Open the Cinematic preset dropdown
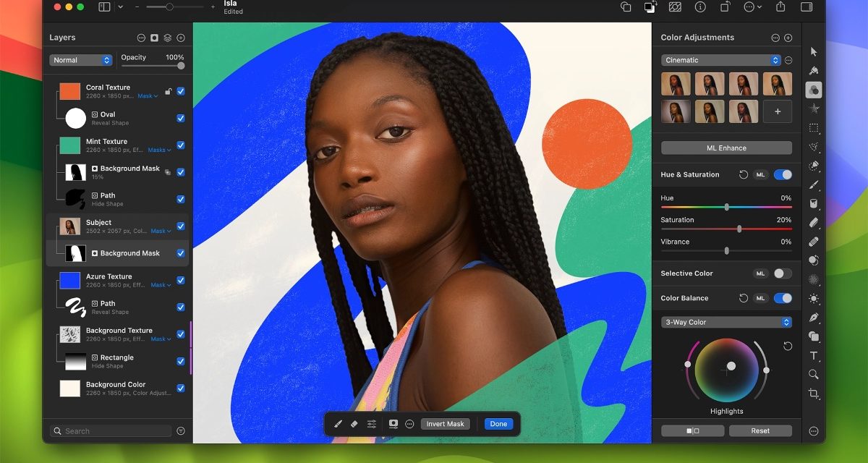The height and width of the screenshot is (463, 868). coord(721,60)
